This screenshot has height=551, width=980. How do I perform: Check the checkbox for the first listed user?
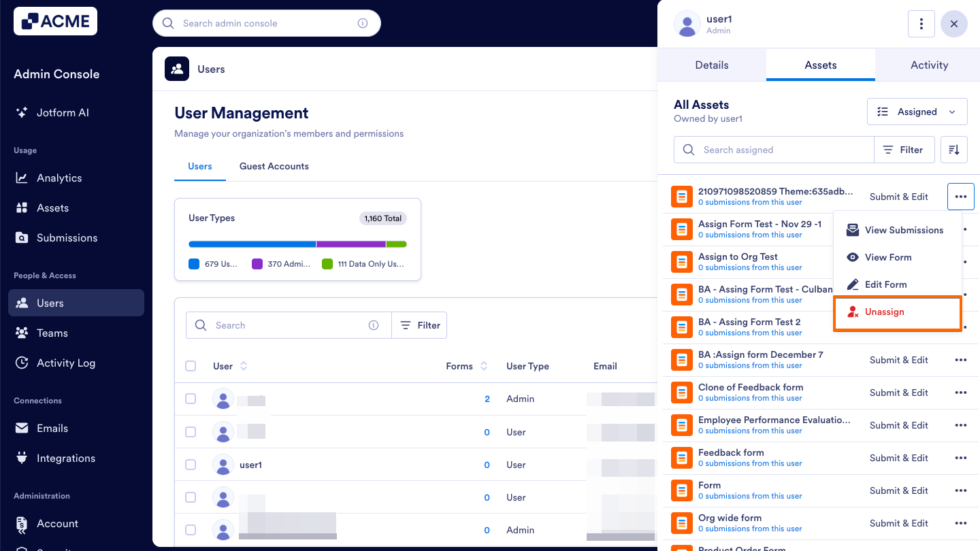[191, 399]
